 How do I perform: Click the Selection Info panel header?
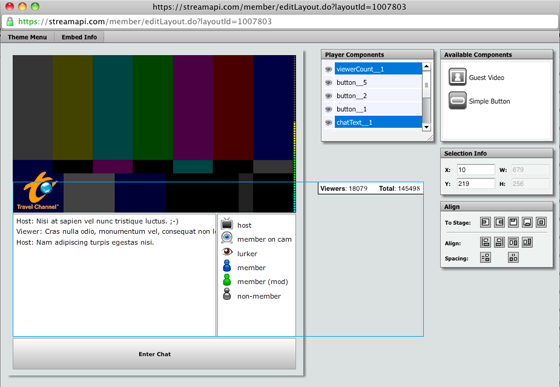click(496, 153)
